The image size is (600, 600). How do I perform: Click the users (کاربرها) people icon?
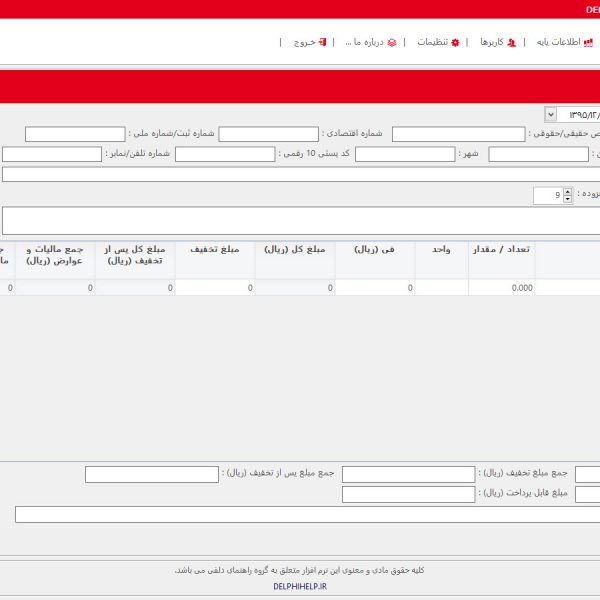512,43
